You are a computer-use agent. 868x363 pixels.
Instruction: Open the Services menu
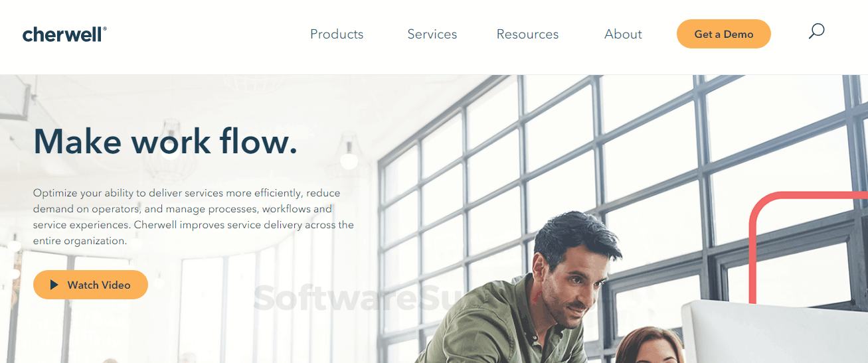[432, 34]
